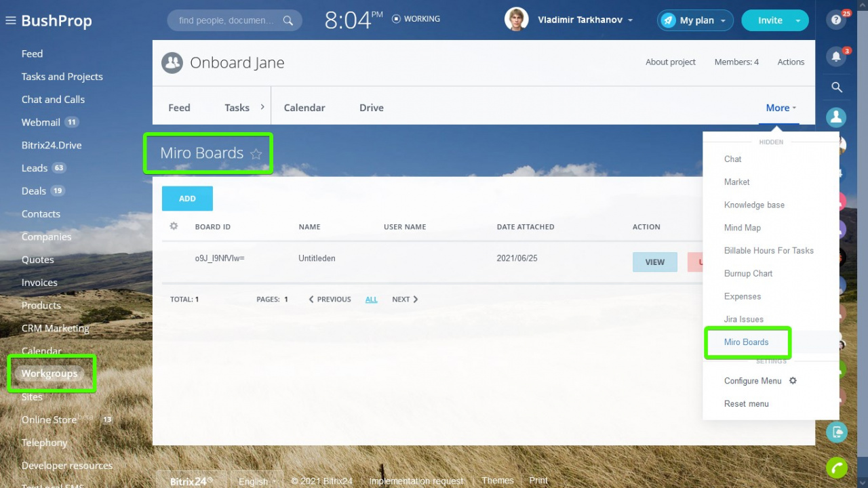This screenshot has width=868, height=488.
Task: Click the green phone call button
Action: 837,468
